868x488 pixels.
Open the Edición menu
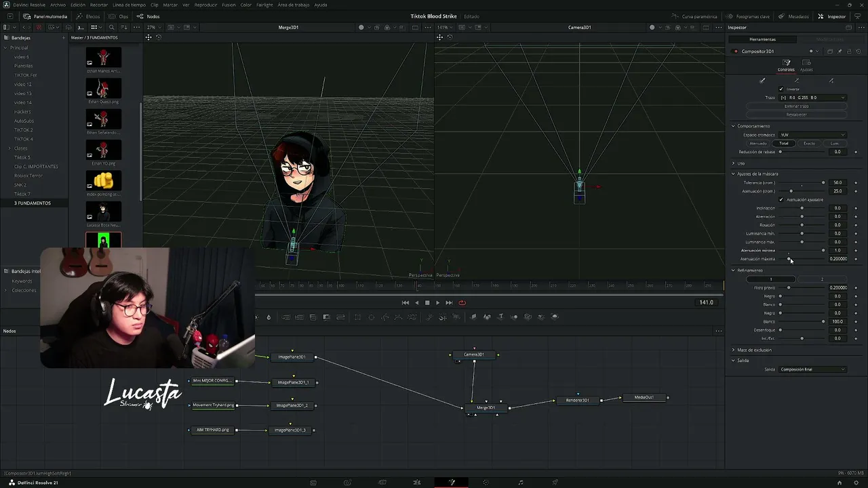(78, 5)
